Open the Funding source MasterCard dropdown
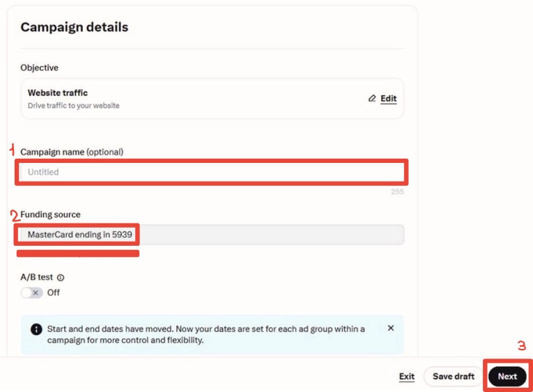533x392 pixels. 212,235
